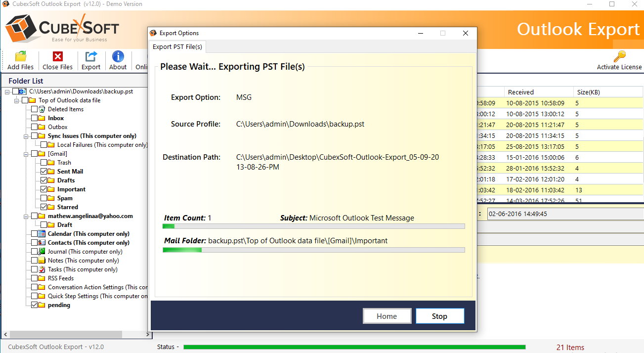Uncheck the Starred folder checkbox
The height and width of the screenshot is (353, 644).
tap(43, 207)
